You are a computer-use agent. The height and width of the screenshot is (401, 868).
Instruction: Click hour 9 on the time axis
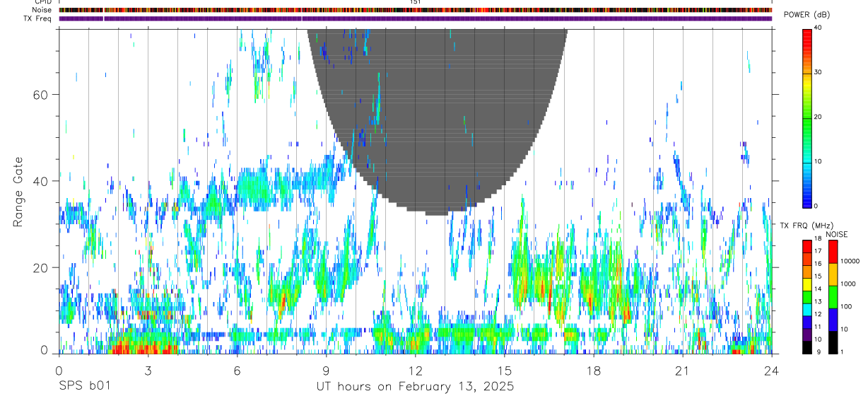(326, 371)
